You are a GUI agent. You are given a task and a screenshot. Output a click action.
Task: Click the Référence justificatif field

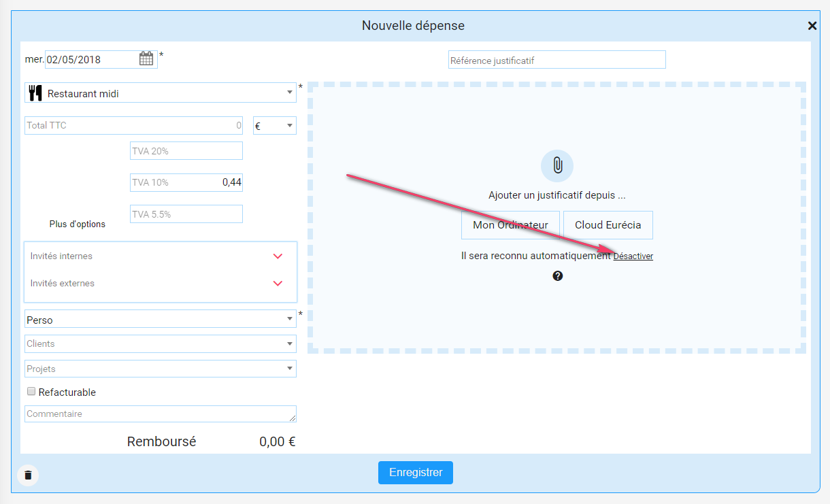point(557,61)
